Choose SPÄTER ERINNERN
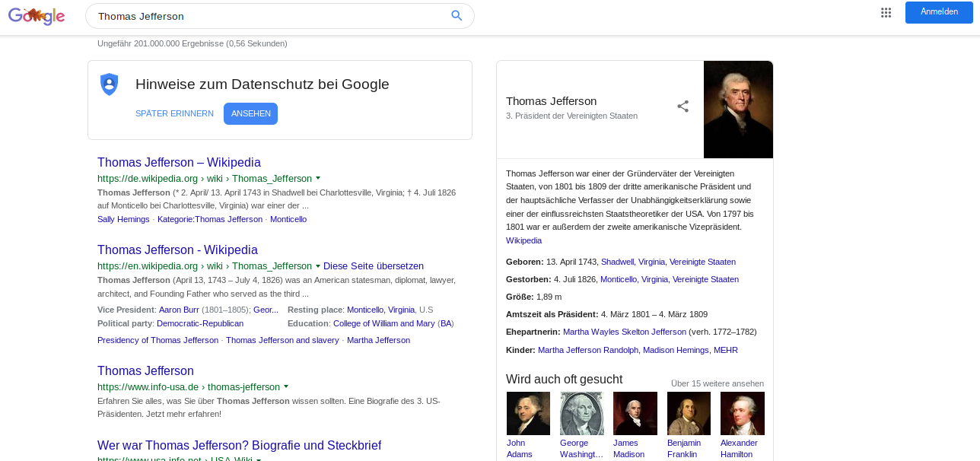The width and height of the screenshot is (980, 461). pos(174,113)
